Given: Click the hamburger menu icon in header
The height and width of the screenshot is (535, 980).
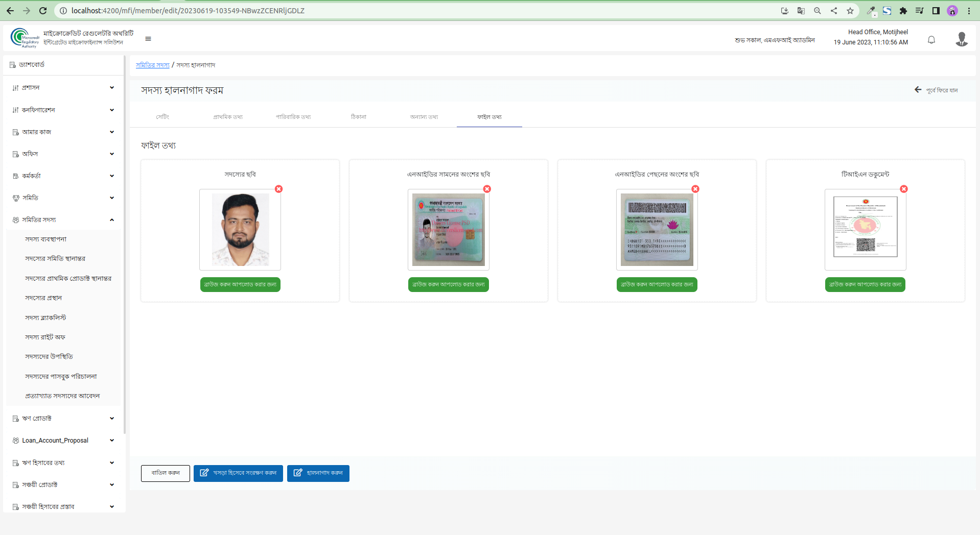Looking at the screenshot, I should (x=148, y=39).
